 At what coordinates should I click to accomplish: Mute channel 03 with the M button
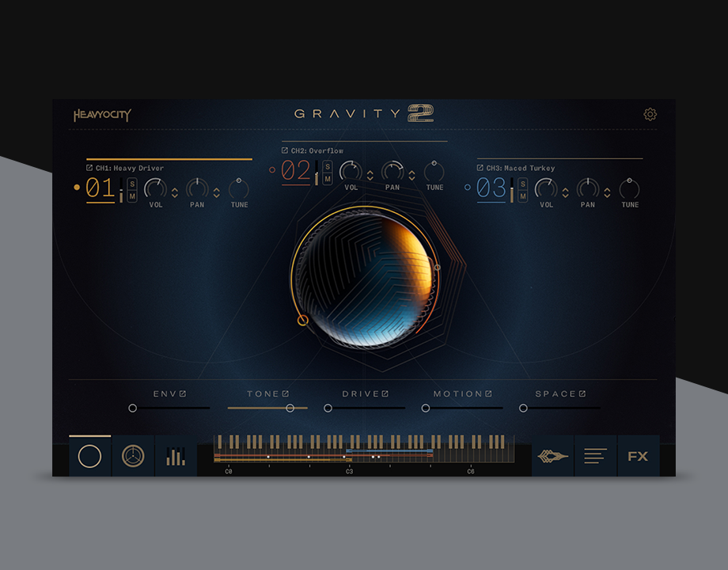[523, 196]
